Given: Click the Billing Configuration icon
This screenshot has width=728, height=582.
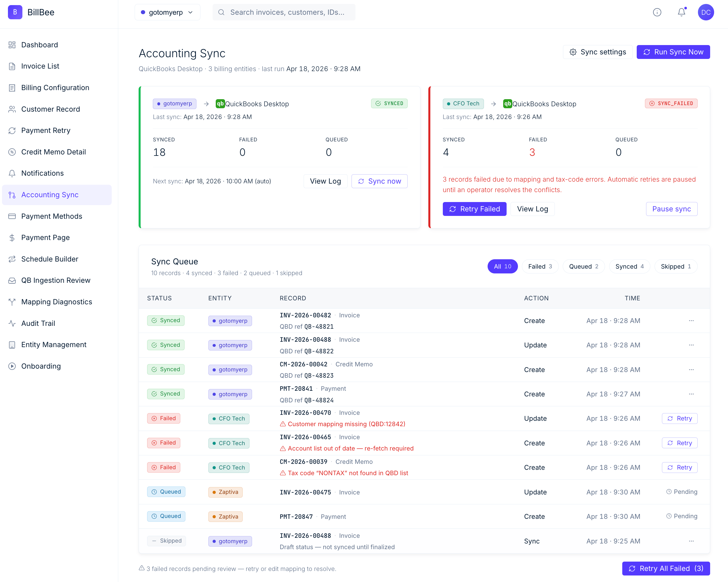Looking at the screenshot, I should pos(12,88).
